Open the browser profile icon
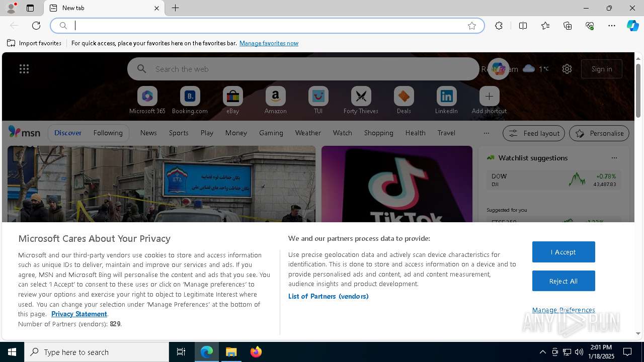The image size is (644, 362). (x=11, y=8)
